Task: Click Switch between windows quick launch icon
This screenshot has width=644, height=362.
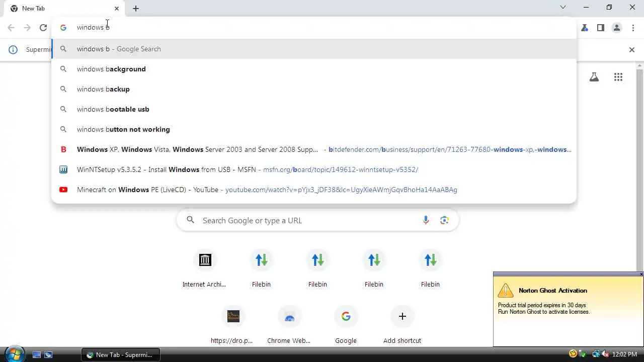Action: pyautogui.click(x=48, y=354)
